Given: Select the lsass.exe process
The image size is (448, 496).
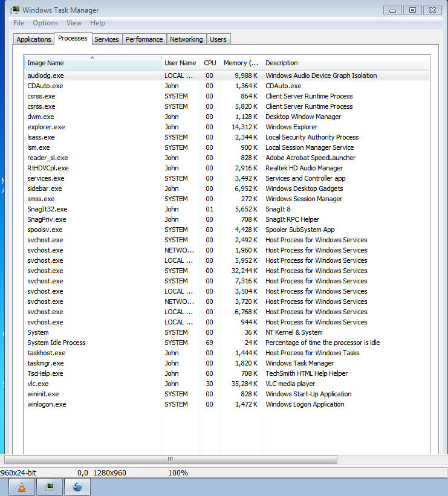Looking at the screenshot, I should pos(227,137).
